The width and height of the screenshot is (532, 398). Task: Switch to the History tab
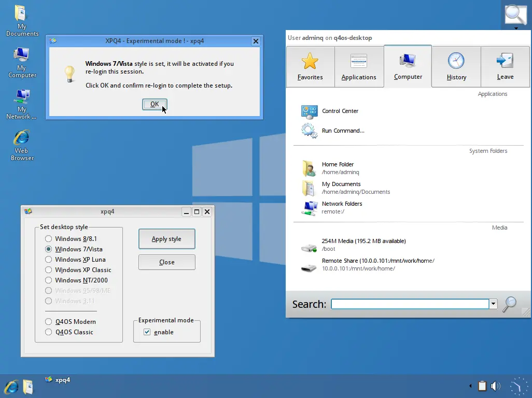click(456, 67)
